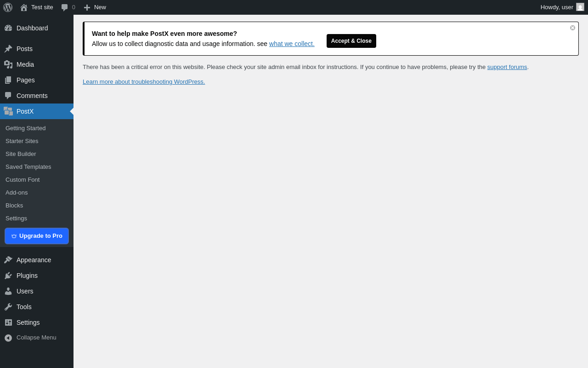Click Accept & Close button
This screenshot has width=588, height=368.
point(351,41)
